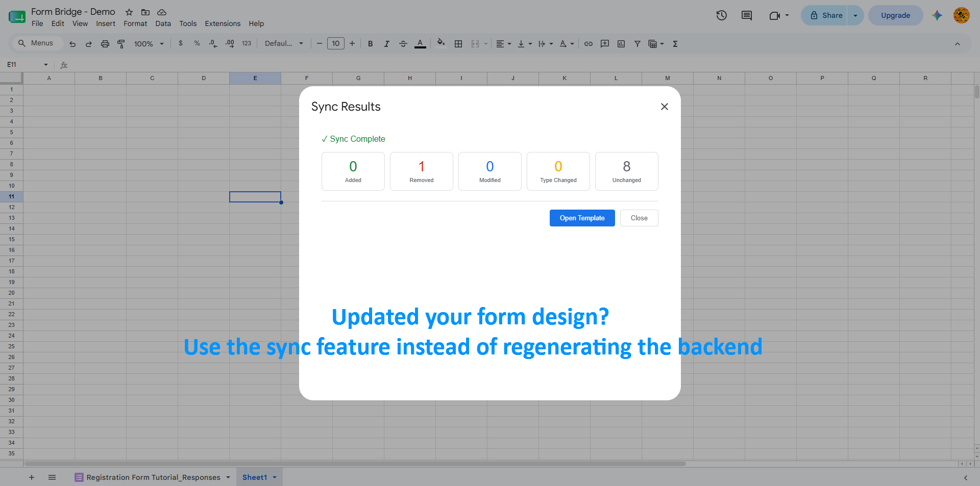Click the video meeting camera icon
Screen dimensions: 980x486
tap(775, 15)
